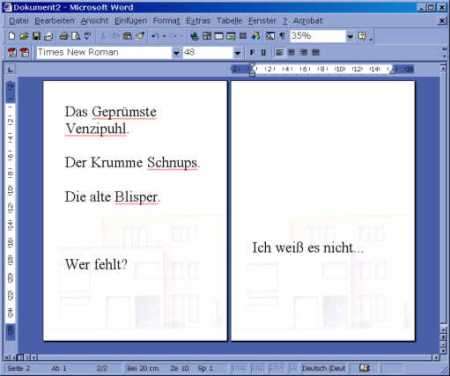This screenshot has height=376, width=450.
Task: Click the left Acrobat PDF icon beside font box
Action: (12, 52)
